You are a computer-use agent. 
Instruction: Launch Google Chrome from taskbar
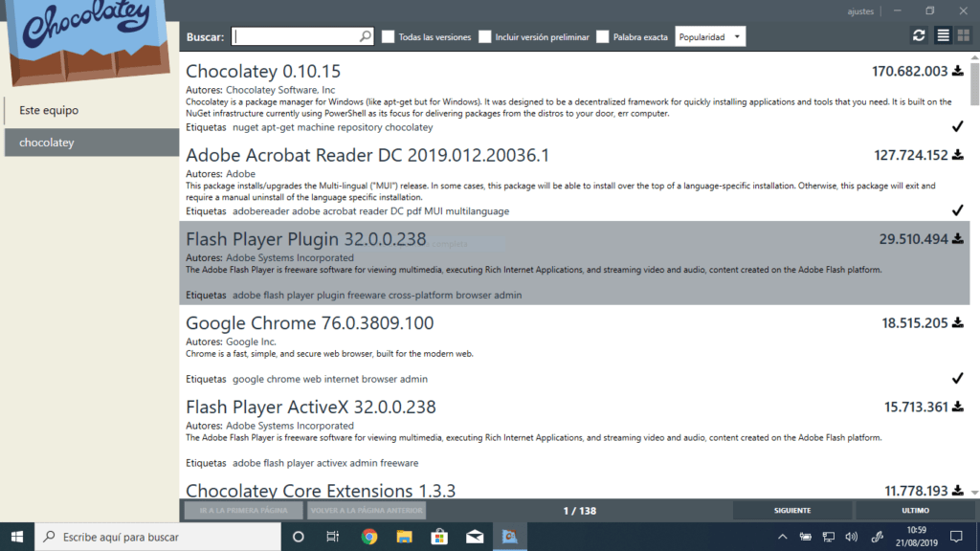[368, 537]
